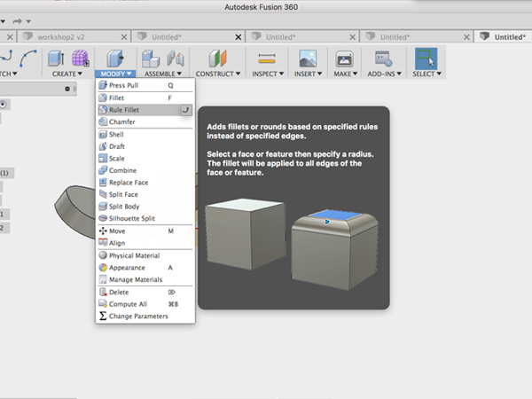Click the Rule Fillet tooltip illustration

[293, 245]
